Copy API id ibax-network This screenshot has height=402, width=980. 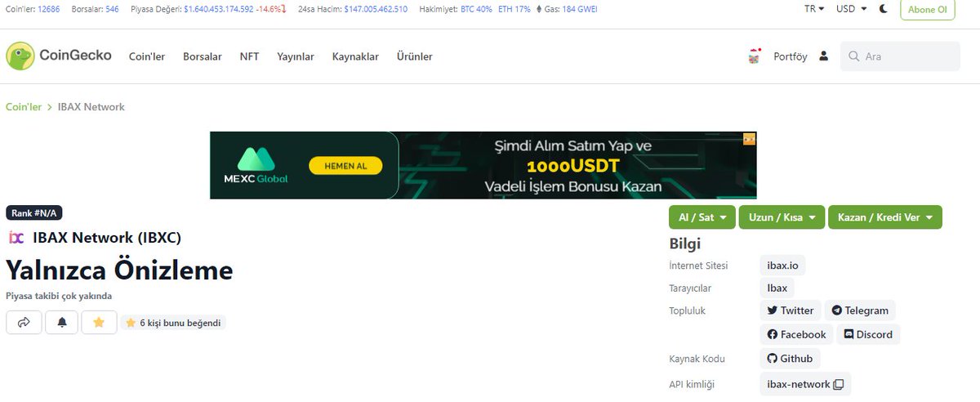(838, 384)
